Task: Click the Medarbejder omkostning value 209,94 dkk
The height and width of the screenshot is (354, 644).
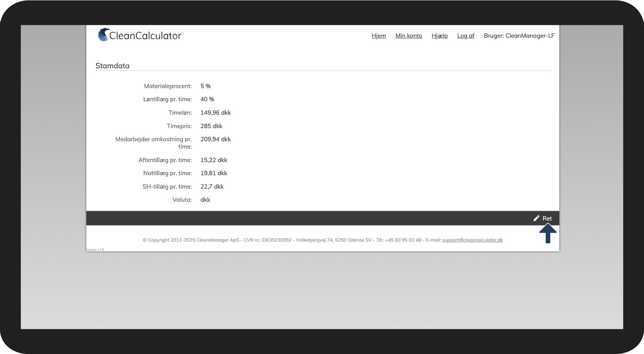Action: tap(215, 139)
